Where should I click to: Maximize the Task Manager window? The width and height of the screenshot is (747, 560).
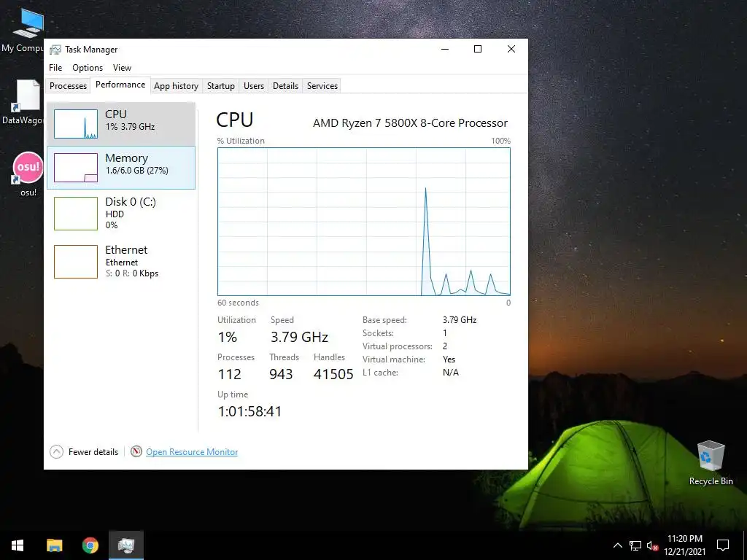pyautogui.click(x=478, y=49)
